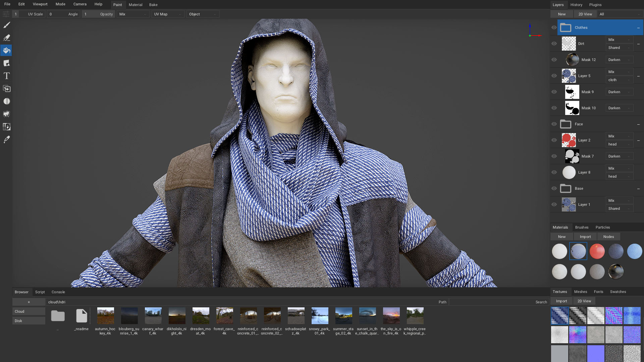The height and width of the screenshot is (362, 644).
Task: Create a new material with the New button
Action: pyautogui.click(x=561, y=237)
